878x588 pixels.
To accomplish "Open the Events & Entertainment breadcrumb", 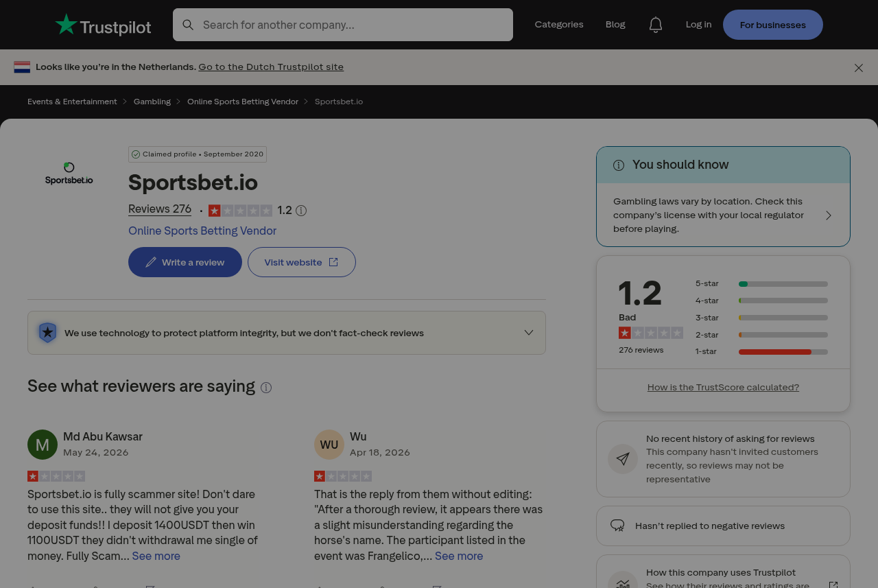I will point(72,102).
